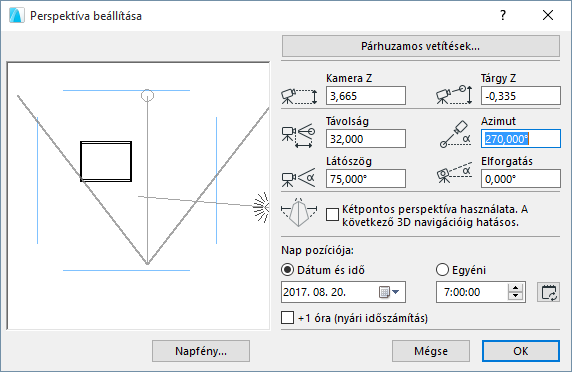Click the ArchiCAD logo in title bar
Viewport: 572px width, 372px height.
click(x=16, y=16)
